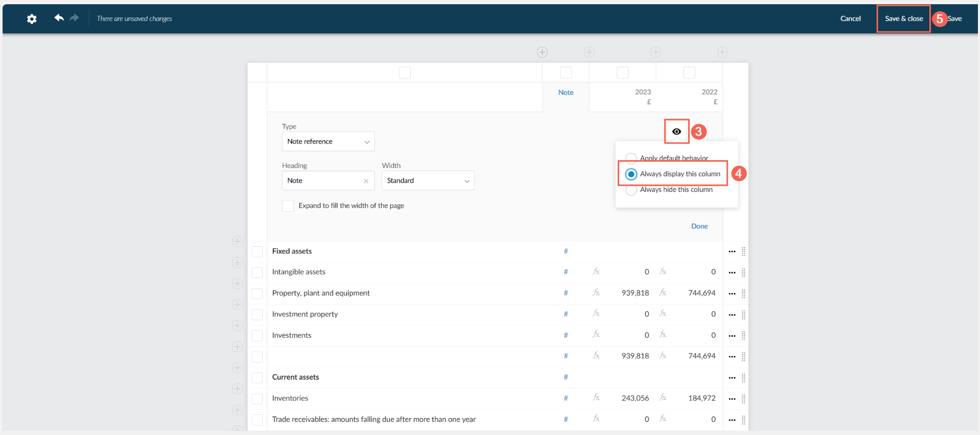
Task: Tick the checkbox above the Note column
Action: 566,72
